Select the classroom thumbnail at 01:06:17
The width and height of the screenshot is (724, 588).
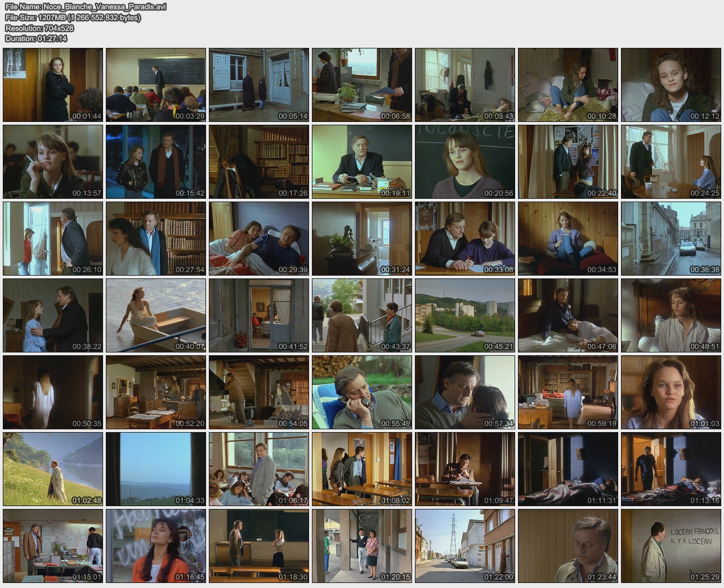[259, 469]
